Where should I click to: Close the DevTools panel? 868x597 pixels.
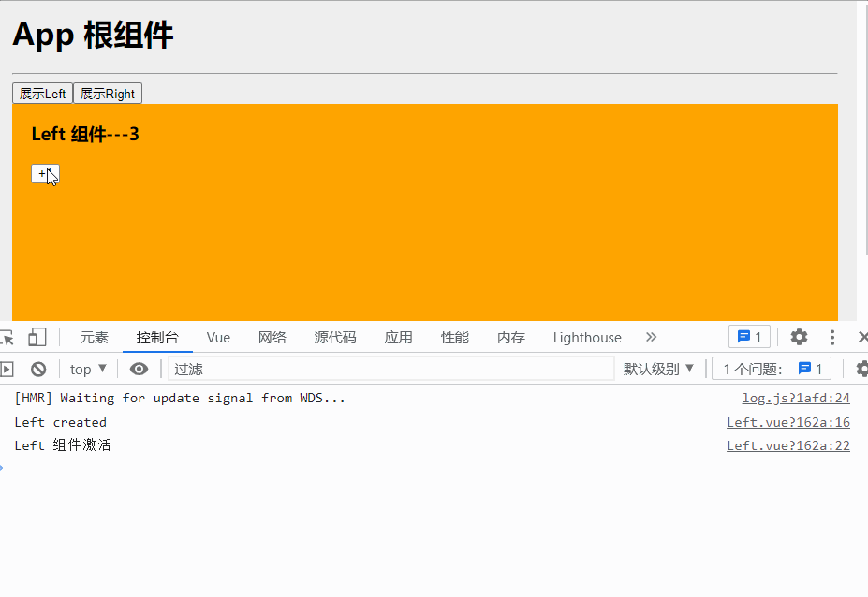(x=862, y=337)
